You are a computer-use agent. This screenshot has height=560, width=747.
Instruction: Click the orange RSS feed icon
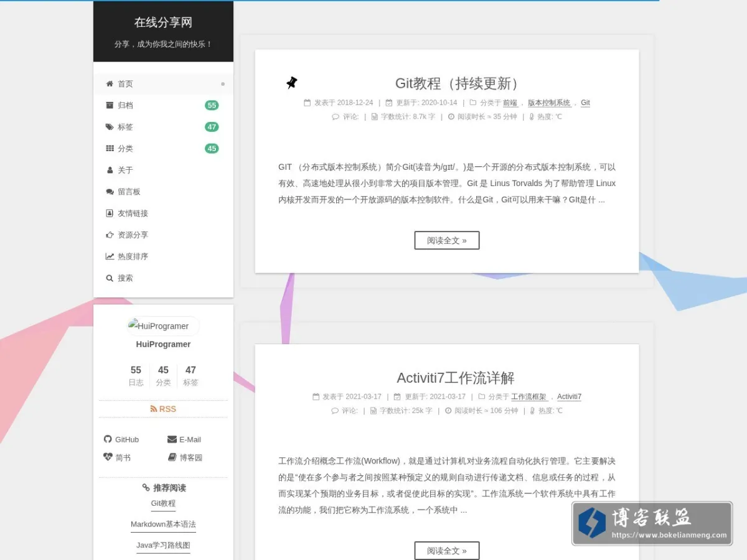[154, 409]
